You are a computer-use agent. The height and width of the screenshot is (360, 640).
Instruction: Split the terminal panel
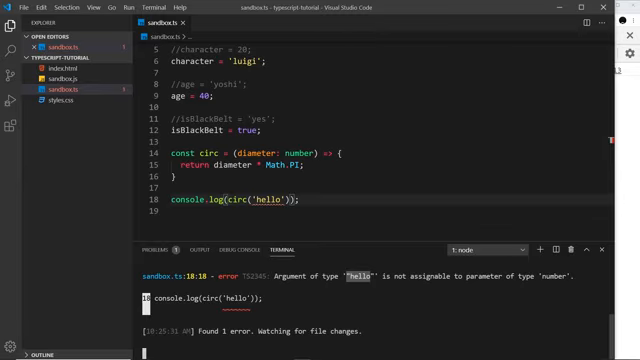click(x=556, y=249)
